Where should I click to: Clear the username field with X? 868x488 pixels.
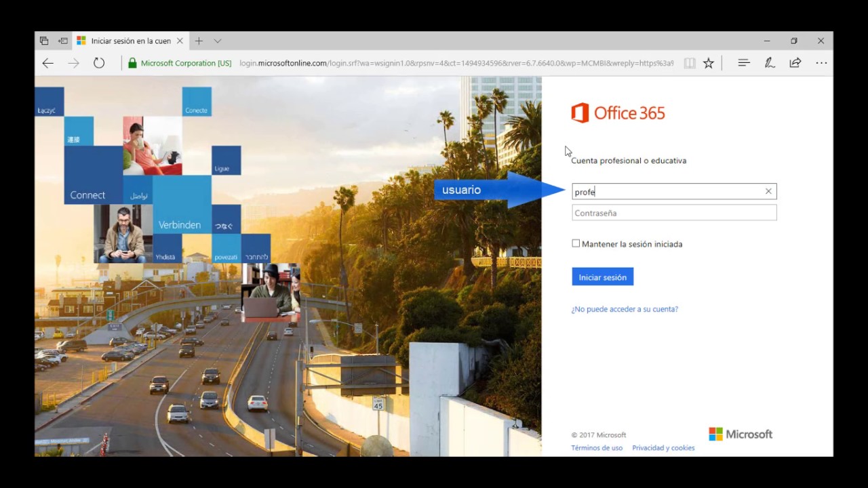pyautogui.click(x=768, y=192)
